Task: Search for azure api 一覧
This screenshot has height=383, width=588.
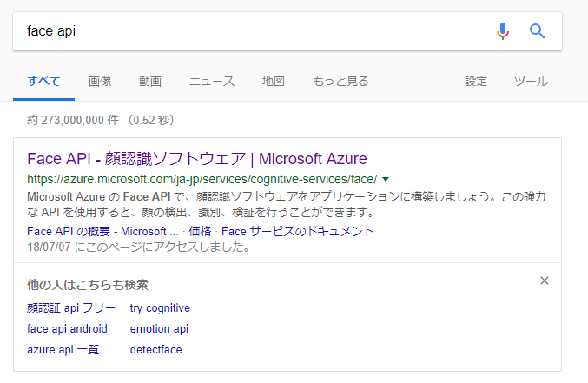Action: [63, 350]
